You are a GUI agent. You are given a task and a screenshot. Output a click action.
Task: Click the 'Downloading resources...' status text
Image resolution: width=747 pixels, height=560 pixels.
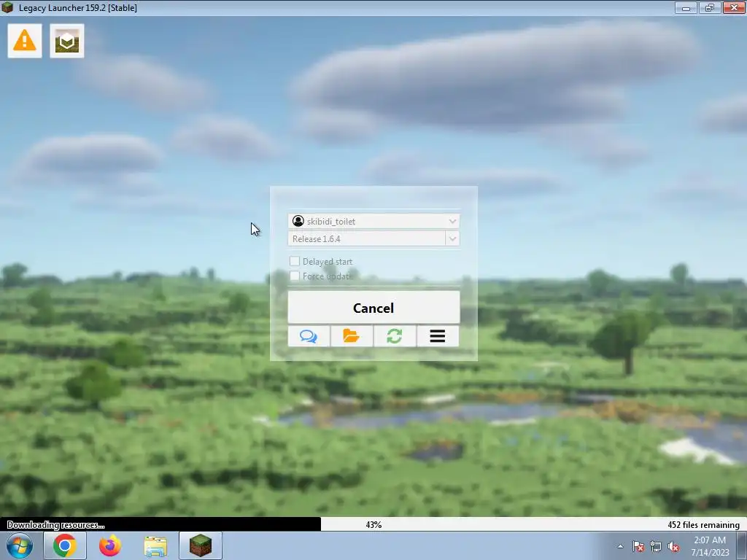[55, 525]
